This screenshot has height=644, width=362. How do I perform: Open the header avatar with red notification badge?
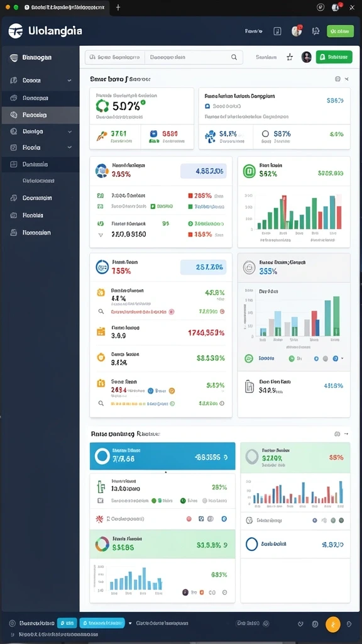(297, 31)
